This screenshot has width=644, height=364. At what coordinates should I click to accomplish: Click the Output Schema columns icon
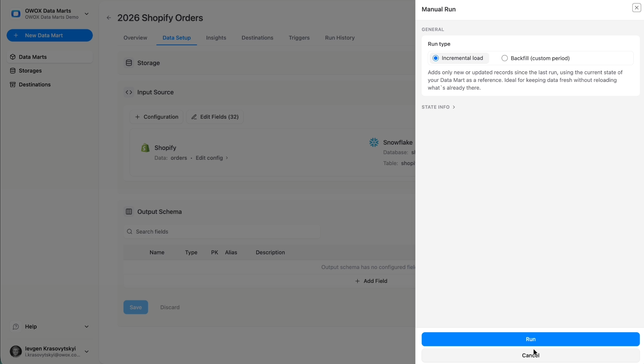[129, 212]
